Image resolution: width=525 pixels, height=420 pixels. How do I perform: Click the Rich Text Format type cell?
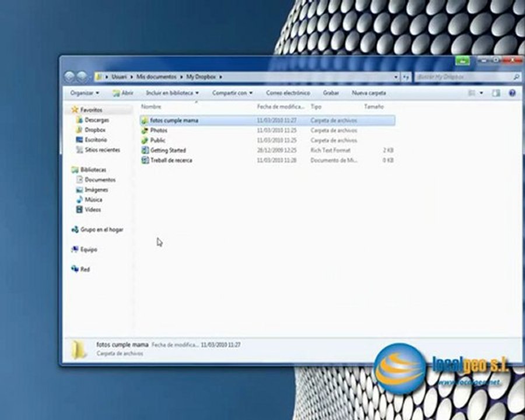click(331, 150)
